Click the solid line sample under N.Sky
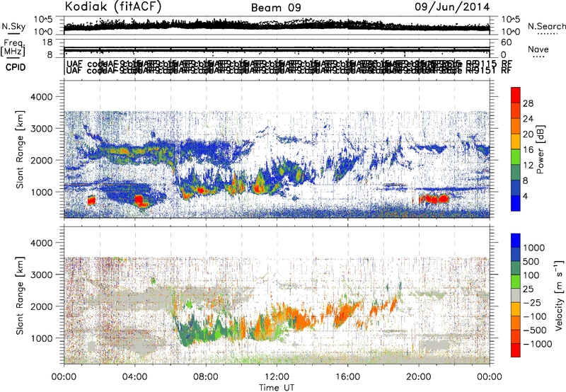This screenshot has height=392, width=566. (x=13, y=33)
